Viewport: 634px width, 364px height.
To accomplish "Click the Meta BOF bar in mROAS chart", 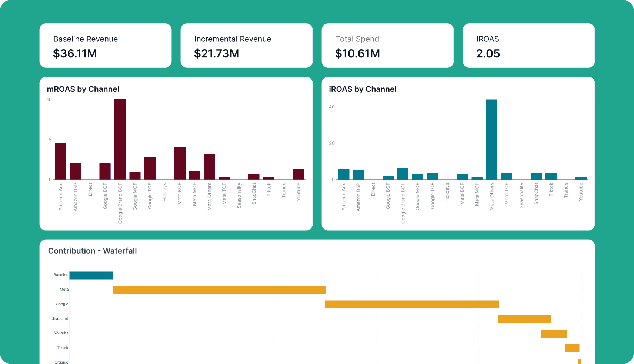I will point(180,163).
